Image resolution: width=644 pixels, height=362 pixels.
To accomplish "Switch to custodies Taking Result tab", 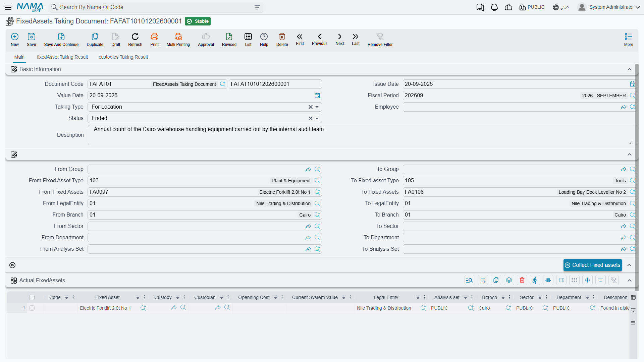I will point(123,57).
